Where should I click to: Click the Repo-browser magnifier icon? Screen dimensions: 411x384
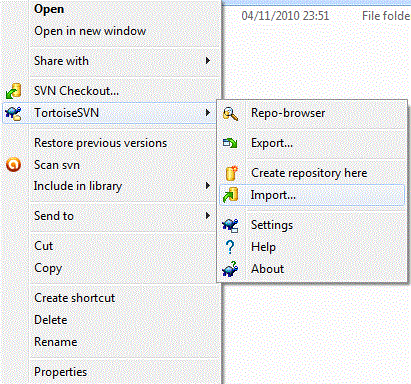(x=230, y=113)
